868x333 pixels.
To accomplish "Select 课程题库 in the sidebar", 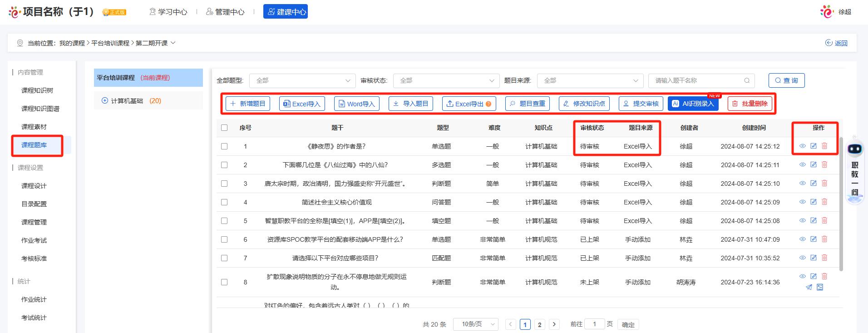I will click(34, 145).
